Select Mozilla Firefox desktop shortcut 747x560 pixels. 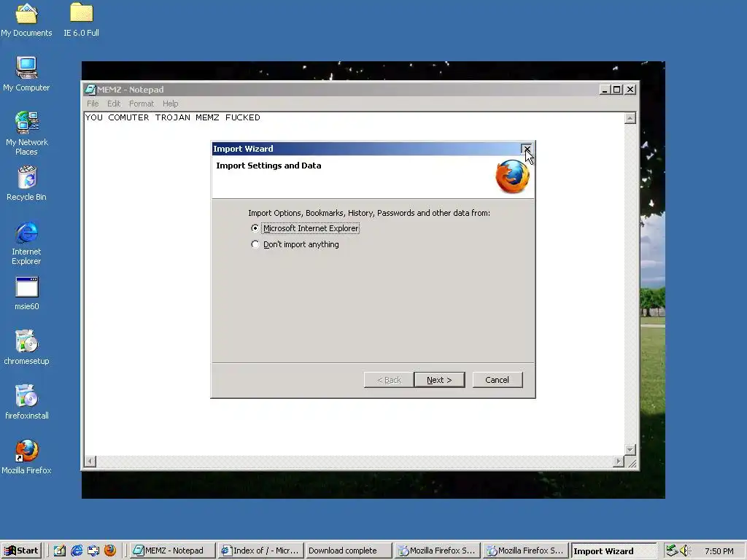[x=26, y=457]
